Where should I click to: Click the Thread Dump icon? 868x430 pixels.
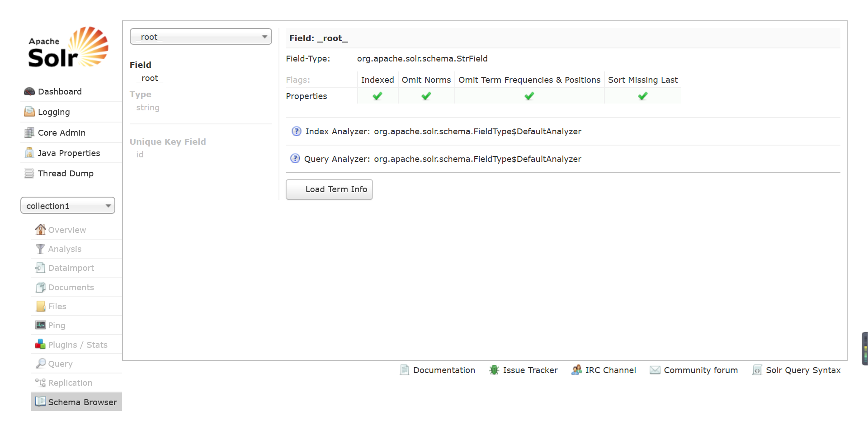click(29, 173)
